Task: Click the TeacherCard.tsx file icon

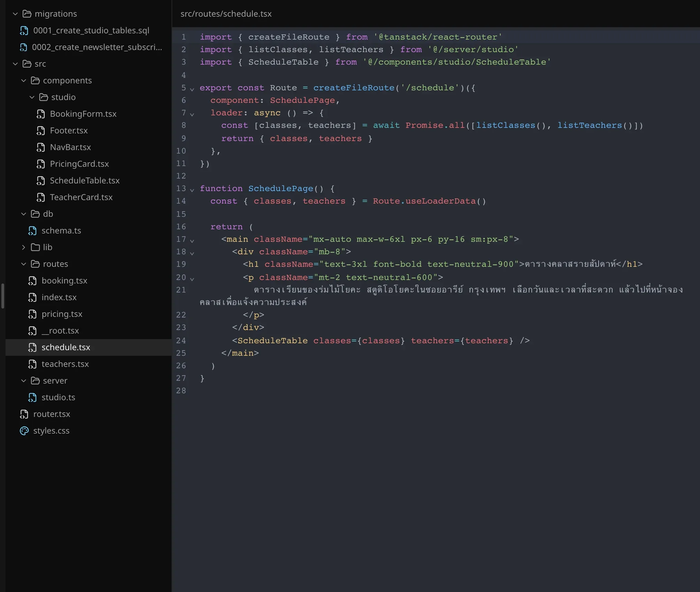Action: click(41, 197)
